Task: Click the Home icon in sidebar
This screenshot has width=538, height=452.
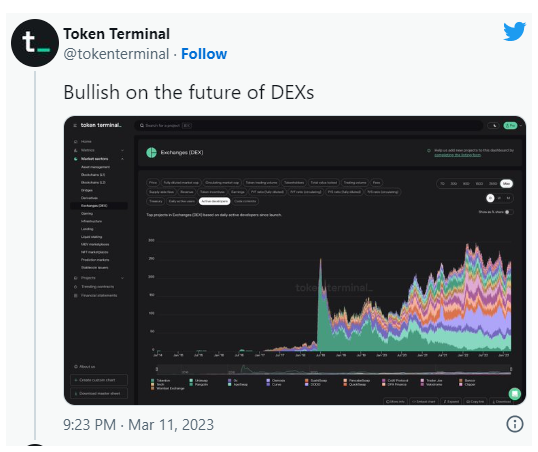Action: 75,142
